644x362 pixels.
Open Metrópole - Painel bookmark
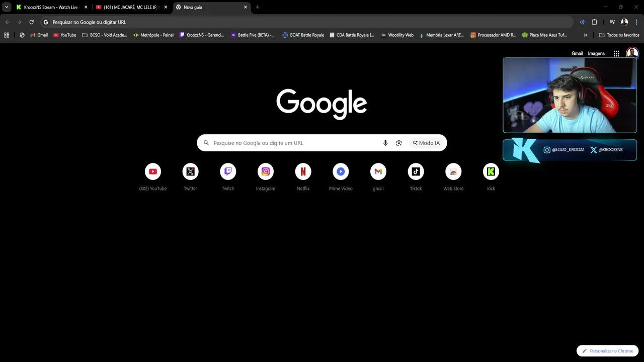153,35
